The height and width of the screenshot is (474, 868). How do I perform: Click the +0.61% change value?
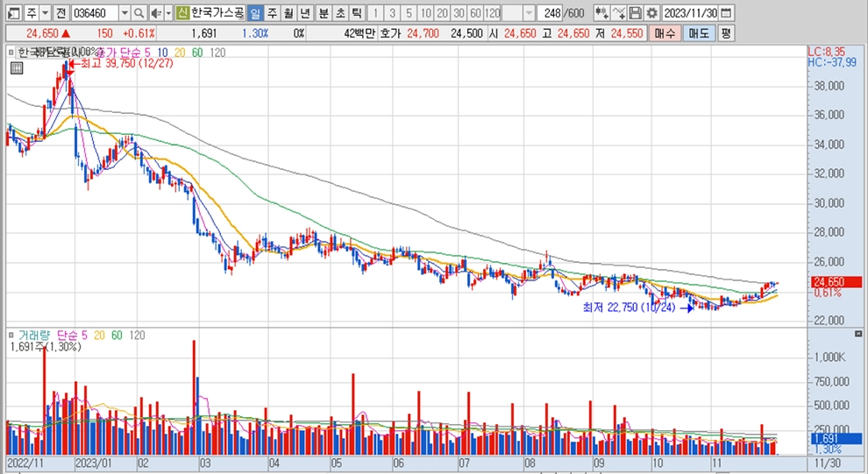[x=139, y=34]
